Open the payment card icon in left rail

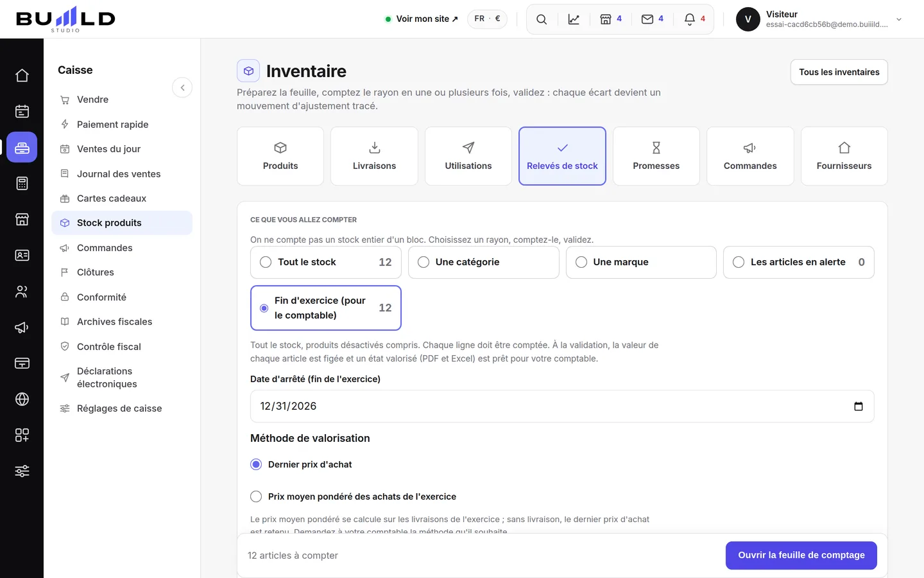tap(22, 363)
